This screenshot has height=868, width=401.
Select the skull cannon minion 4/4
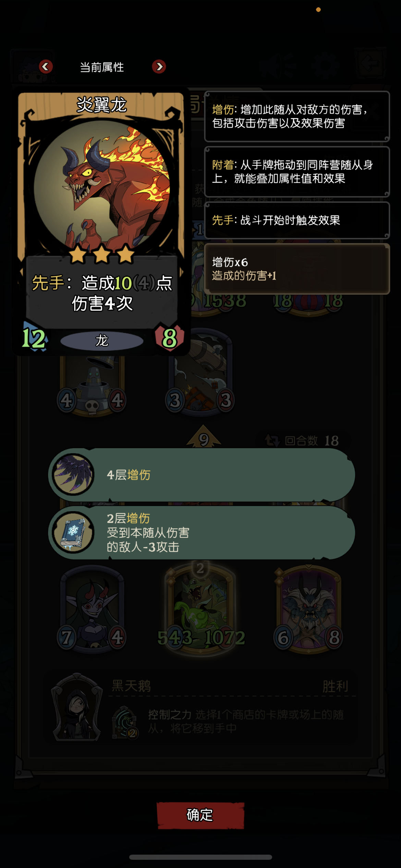pos(92,386)
